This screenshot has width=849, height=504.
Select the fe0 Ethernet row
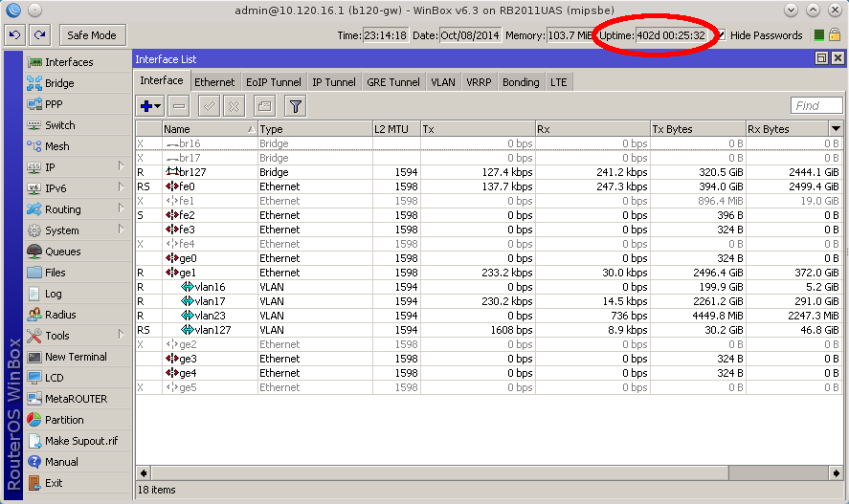click(x=489, y=186)
